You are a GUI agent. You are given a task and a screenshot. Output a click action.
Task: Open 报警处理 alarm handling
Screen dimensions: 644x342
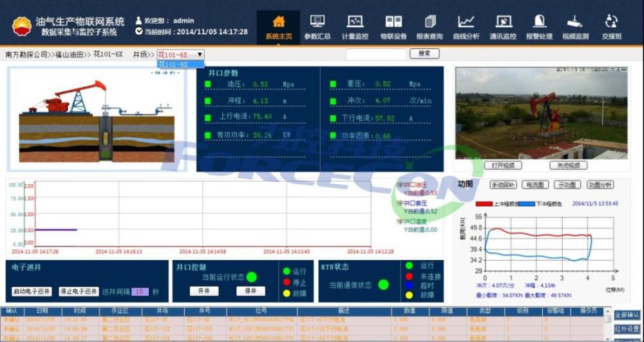point(539,27)
